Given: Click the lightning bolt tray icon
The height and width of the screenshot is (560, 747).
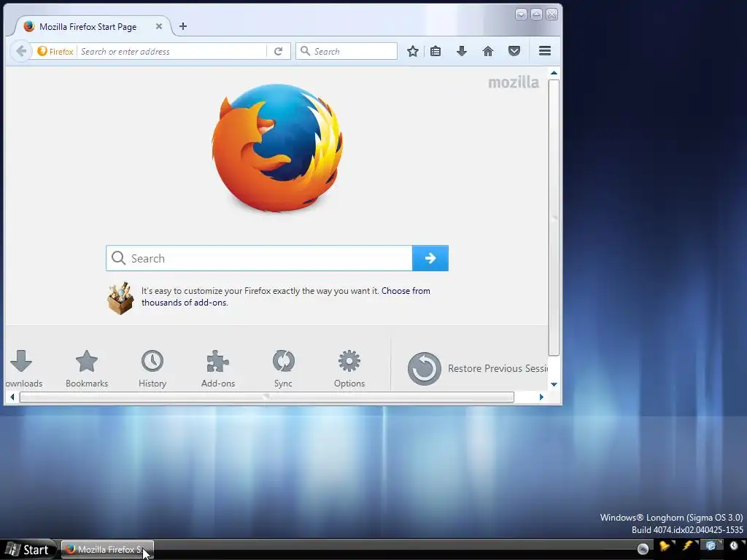Looking at the screenshot, I should (688, 546).
